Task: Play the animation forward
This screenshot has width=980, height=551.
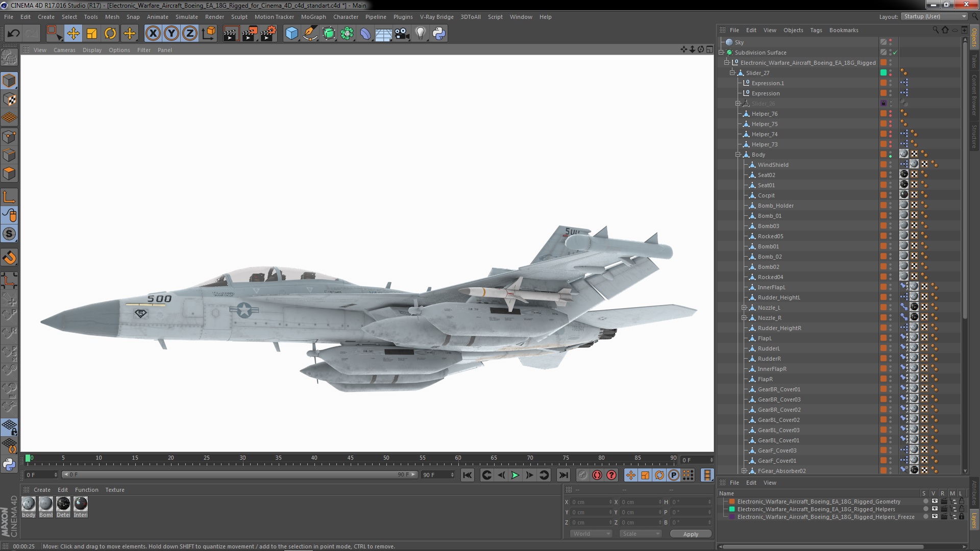Action: pos(515,475)
